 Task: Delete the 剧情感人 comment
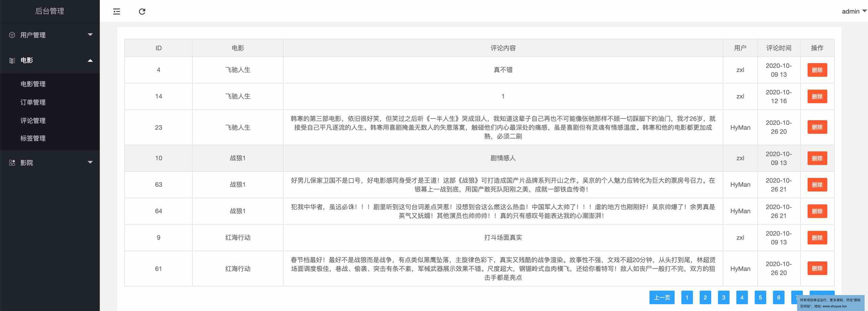(817, 158)
